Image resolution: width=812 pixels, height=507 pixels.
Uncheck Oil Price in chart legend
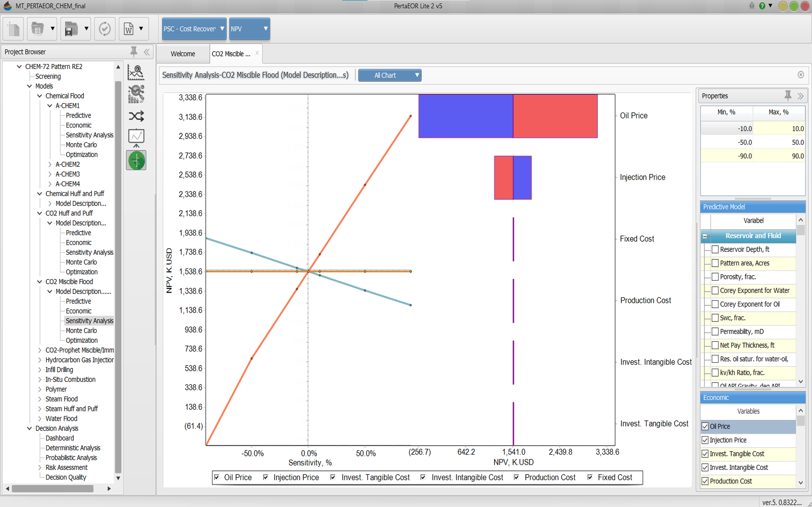217,477
